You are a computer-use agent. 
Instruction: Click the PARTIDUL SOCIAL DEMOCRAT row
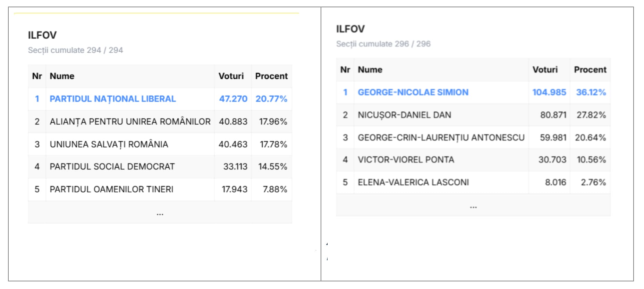[112, 167]
